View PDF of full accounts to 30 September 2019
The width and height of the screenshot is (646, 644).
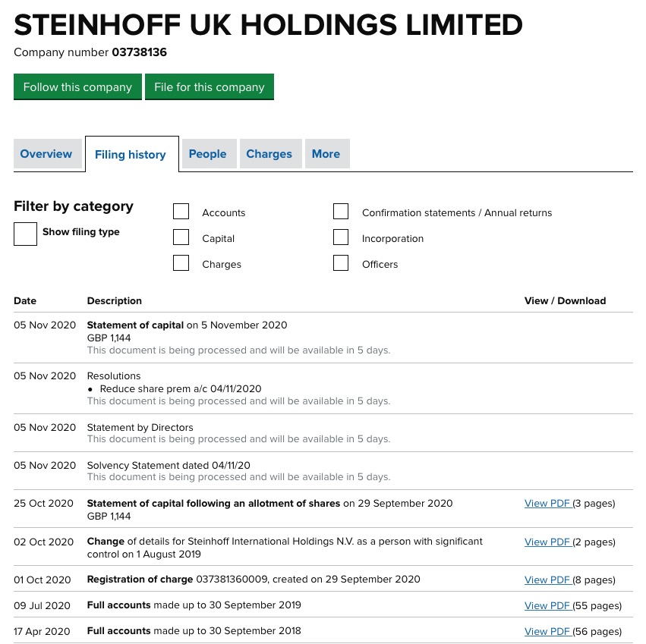point(547,605)
